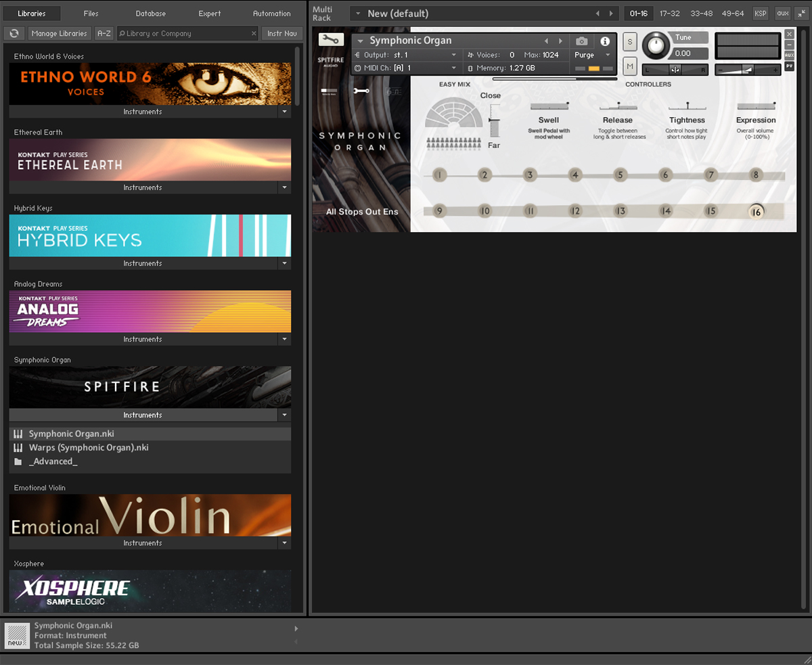The image size is (812, 665).
Task: Switch to the Automation tab
Action: click(272, 14)
